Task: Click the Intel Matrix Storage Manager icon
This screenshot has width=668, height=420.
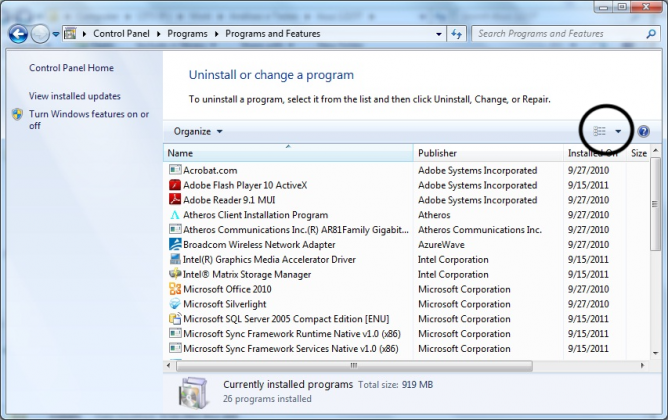Action: 175,274
